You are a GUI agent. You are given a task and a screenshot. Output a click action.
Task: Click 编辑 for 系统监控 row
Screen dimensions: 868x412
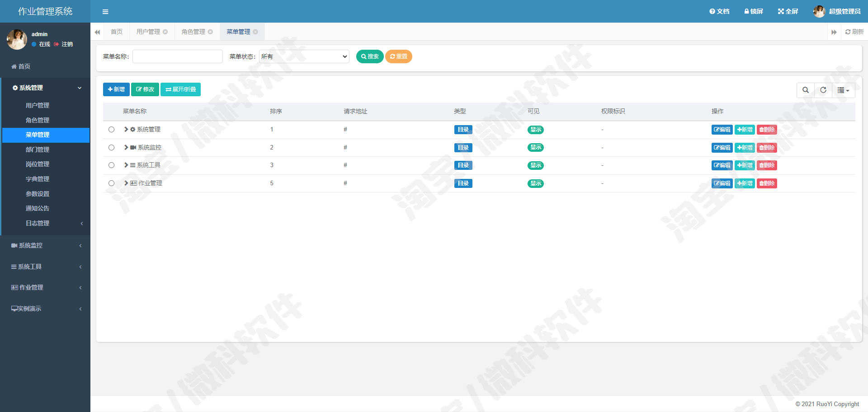(722, 147)
